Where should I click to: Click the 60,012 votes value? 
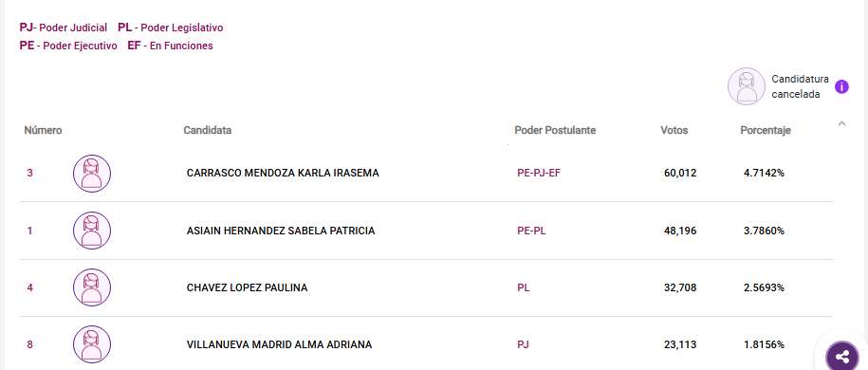coord(680,173)
